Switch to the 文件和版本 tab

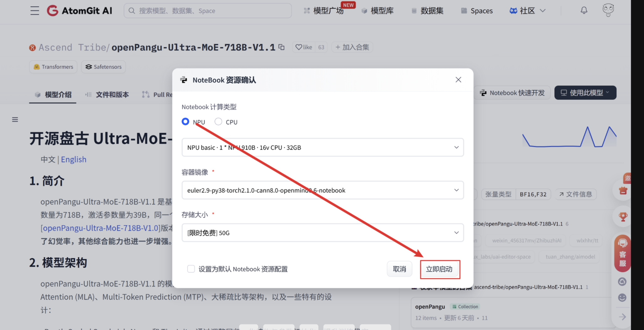coord(112,95)
